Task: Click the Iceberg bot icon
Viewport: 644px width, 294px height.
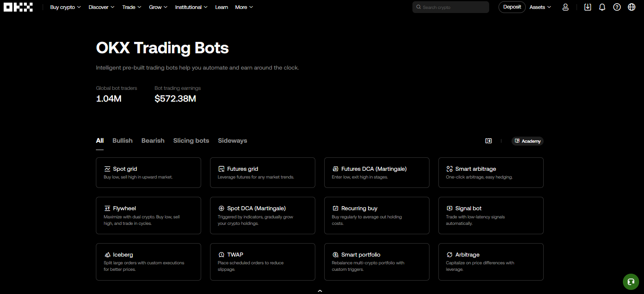Action: coord(107,255)
